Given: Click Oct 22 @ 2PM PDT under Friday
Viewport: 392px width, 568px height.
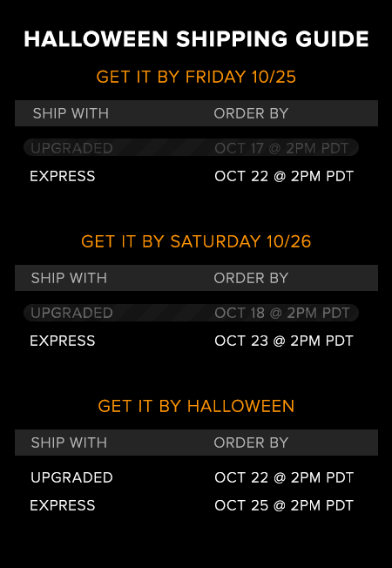Looking at the screenshot, I should click(x=284, y=177).
